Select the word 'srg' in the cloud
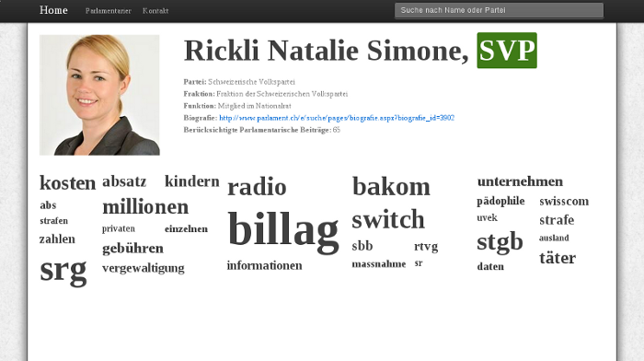This screenshot has width=644, height=361. click(x=63, y=271)
